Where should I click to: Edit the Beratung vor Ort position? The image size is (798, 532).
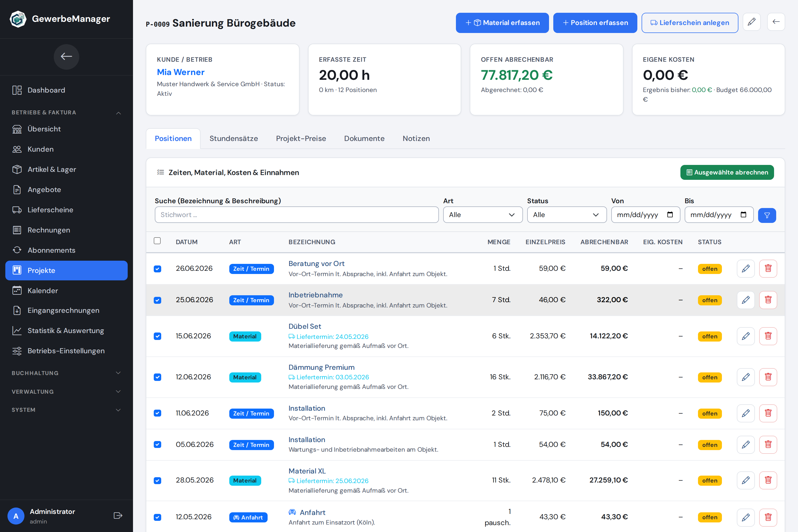coord(746,269)
